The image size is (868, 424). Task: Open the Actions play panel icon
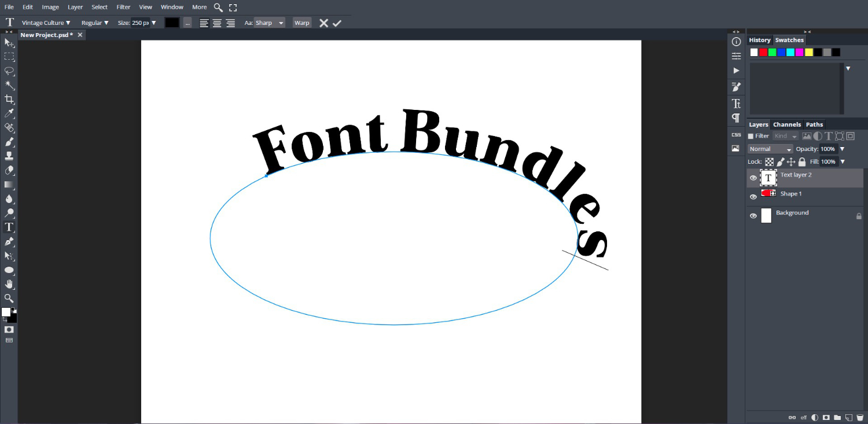(736, 71)
